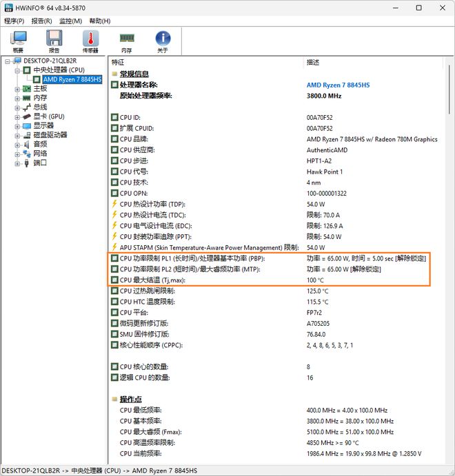Click the chip icon next to CPU ID
Viewport: 455px width, 476px height.
(x=114, y=117)
